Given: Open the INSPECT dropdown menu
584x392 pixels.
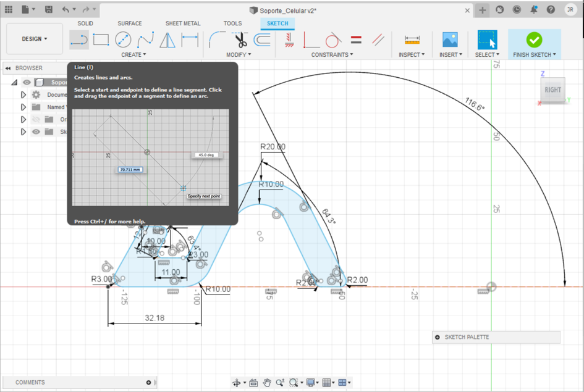Looking at the screenshot, I should 412,55.
